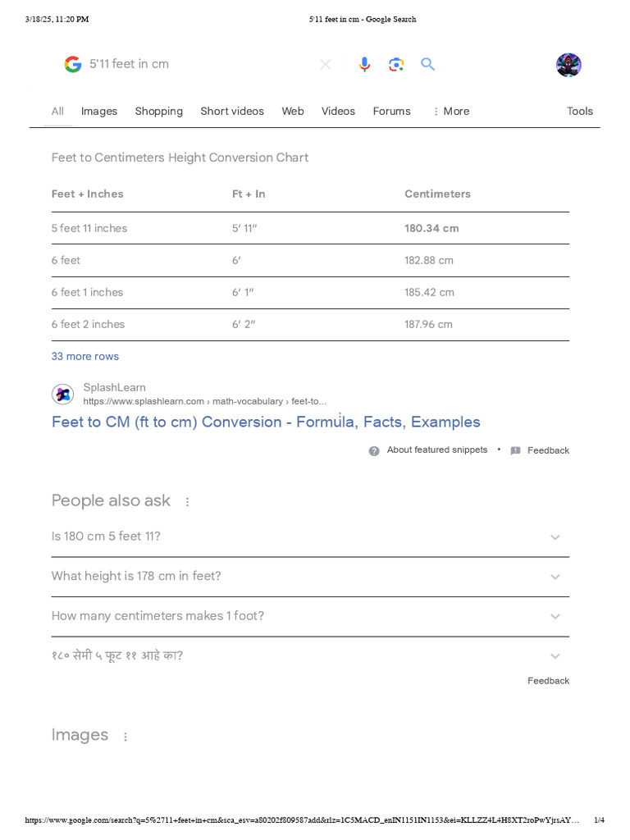Click the About featured snippets help icon
Screen dimensions: 630x840
tap(374, 450)
